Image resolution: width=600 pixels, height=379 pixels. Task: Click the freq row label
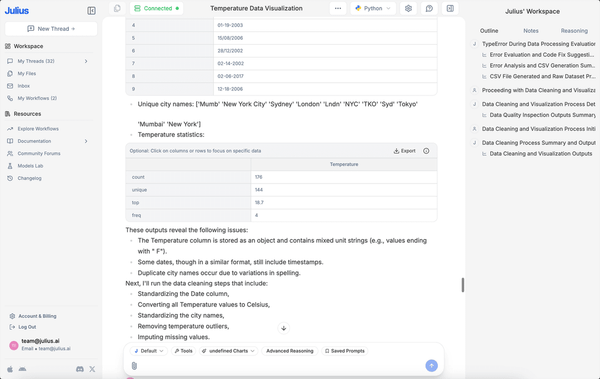(x=136, y=216)
